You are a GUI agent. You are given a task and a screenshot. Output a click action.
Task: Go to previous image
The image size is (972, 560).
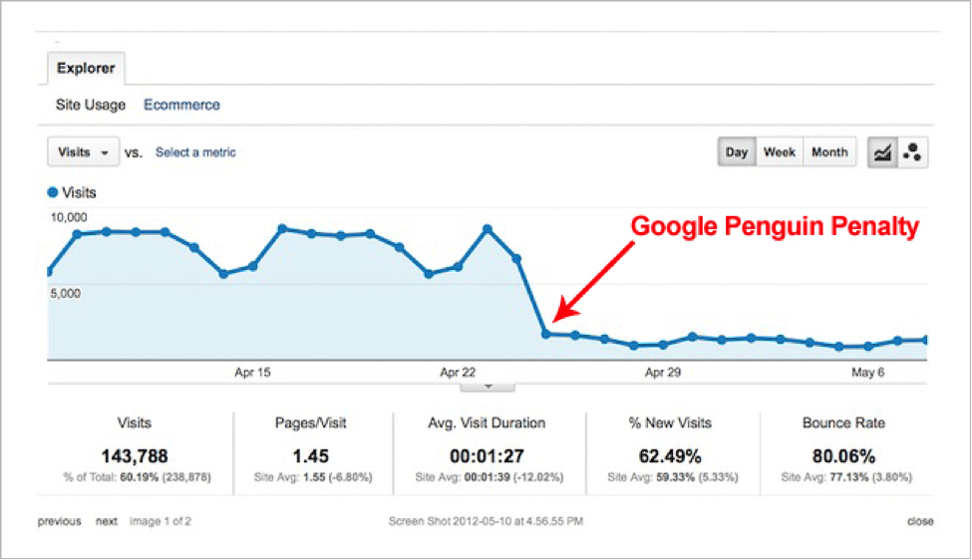[60, 521]
